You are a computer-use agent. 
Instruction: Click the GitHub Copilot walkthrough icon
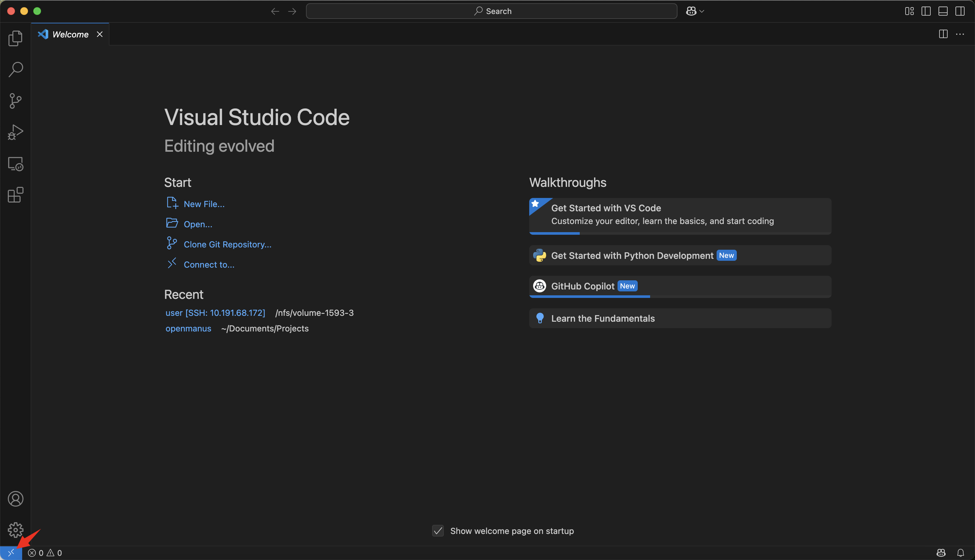pos(540,286)
